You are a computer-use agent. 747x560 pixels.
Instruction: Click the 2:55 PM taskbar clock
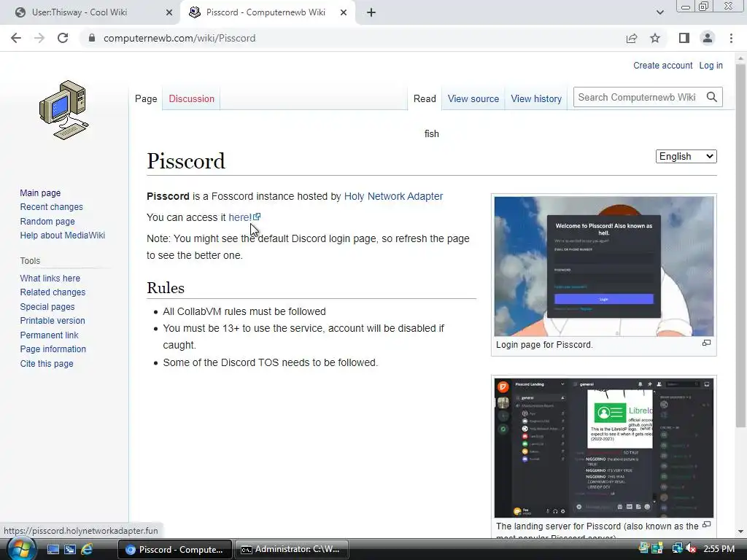click(719, 549)
